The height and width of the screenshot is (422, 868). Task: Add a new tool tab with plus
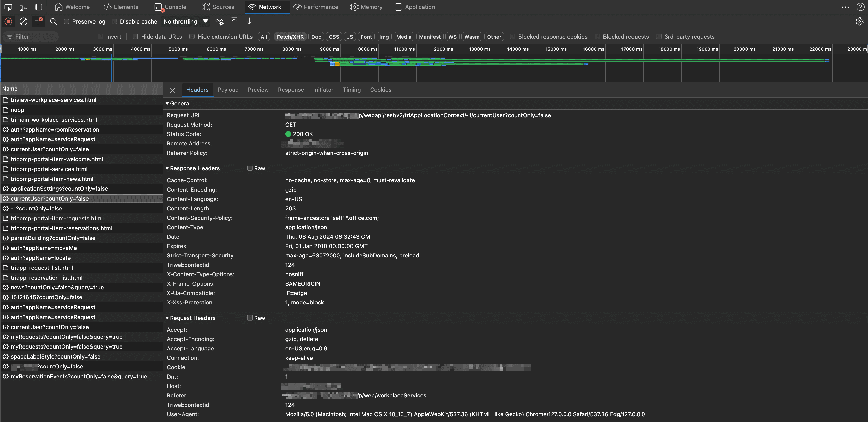point(451,7)
